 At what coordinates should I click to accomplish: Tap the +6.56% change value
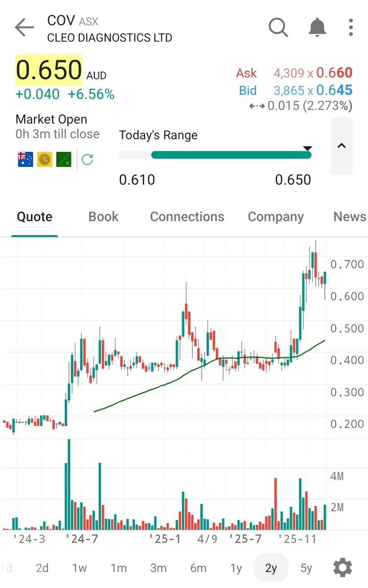[91, 94]
